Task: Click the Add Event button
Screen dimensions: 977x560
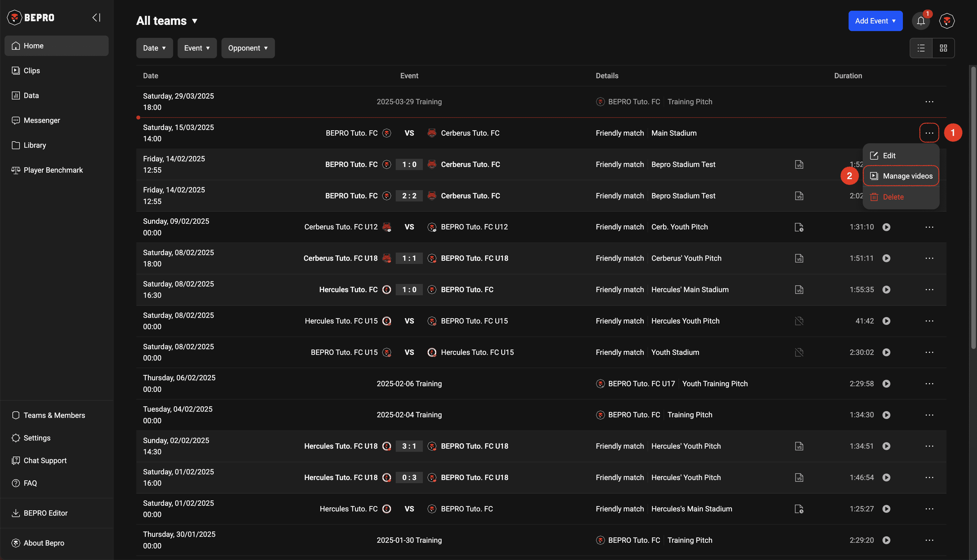Action: [x=875, y=21]
